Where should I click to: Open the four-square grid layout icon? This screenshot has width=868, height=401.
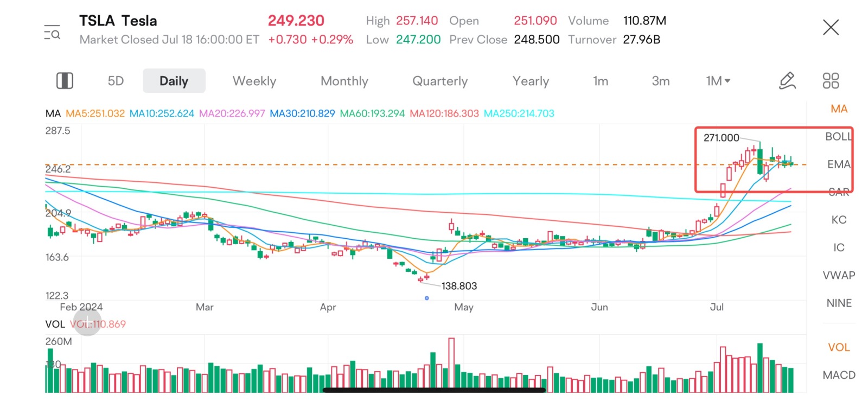coord(831,81)
